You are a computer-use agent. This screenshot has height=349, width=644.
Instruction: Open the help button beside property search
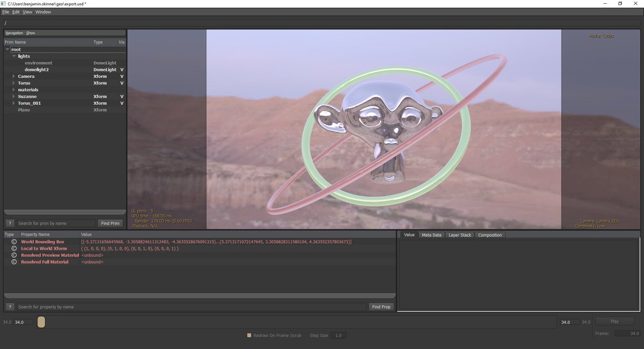[x=10, y=307]
